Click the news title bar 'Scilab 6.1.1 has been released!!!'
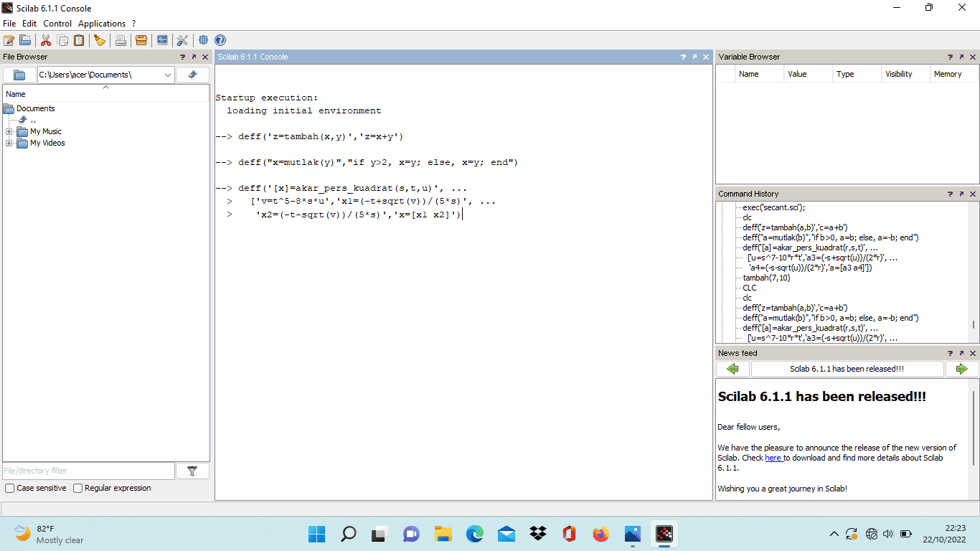The image size is (980, 551). [x=847, y=369]
